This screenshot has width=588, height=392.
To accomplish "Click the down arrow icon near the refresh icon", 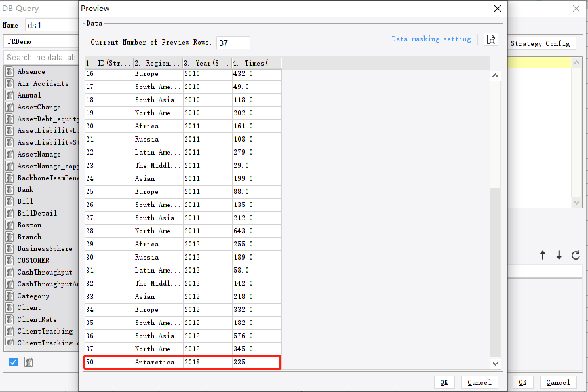I will pos(558,256).
